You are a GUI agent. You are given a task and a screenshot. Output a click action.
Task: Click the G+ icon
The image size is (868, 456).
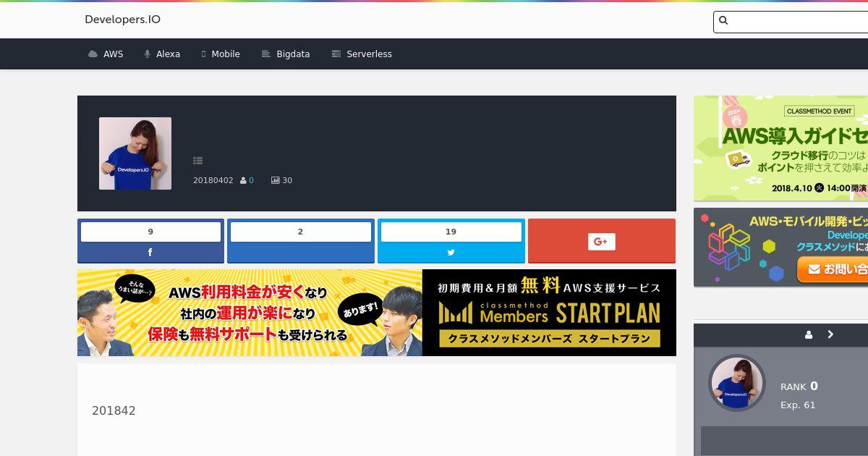coord(601,242)
